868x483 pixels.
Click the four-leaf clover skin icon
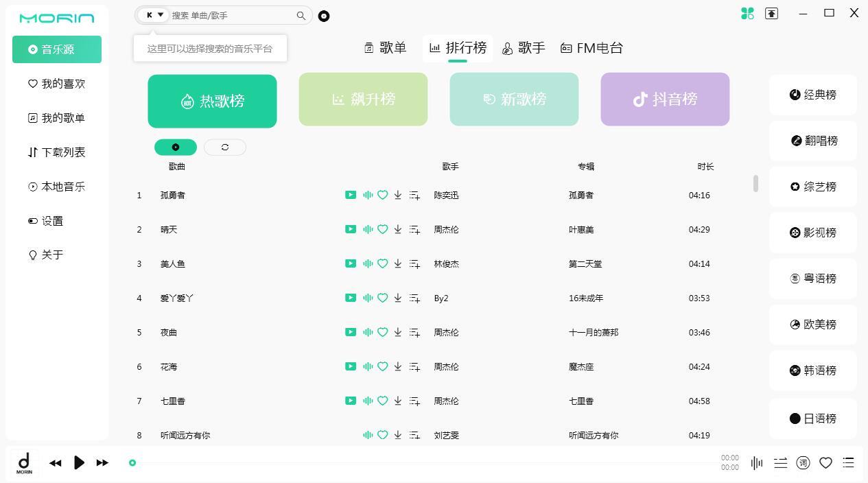[747, 13]
